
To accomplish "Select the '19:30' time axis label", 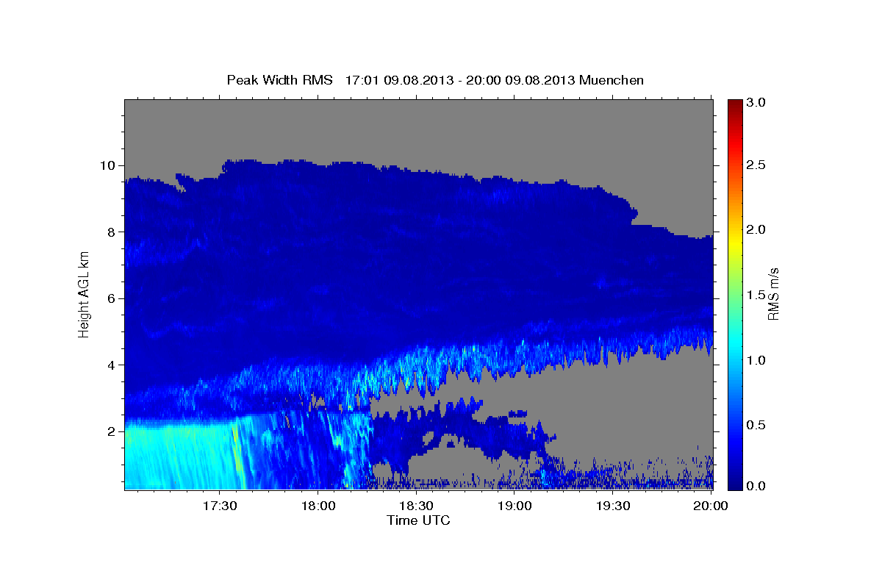I will coord(613,506).
